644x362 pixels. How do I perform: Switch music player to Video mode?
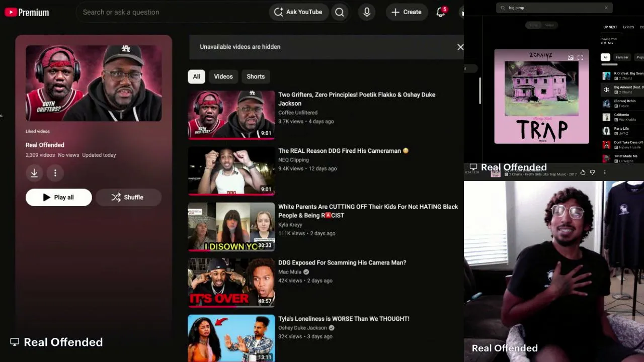coord(549,25)
